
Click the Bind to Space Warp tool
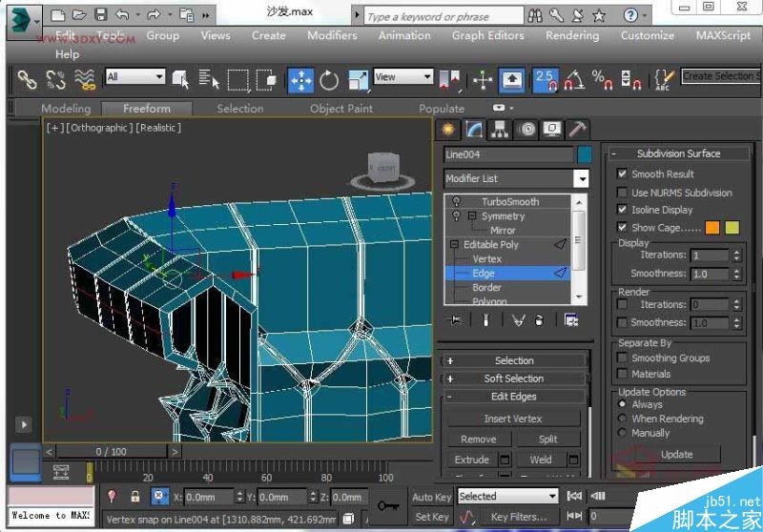[85, 80]
